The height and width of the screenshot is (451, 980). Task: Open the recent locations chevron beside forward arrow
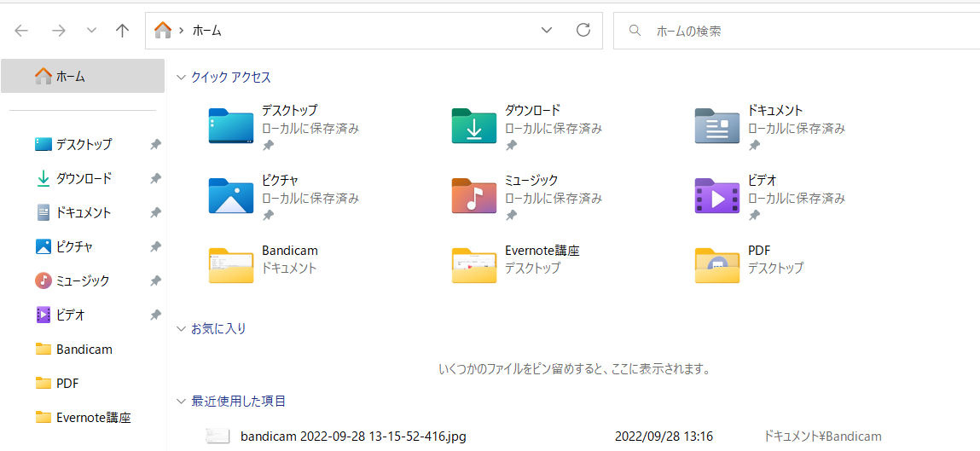[x=91, y=31]
